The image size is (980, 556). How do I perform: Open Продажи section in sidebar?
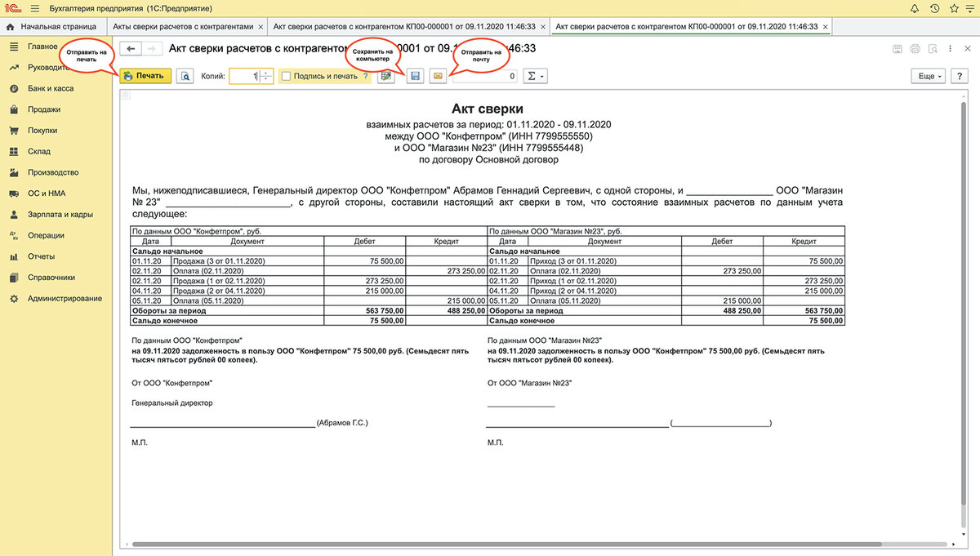[x=43, y=109]
